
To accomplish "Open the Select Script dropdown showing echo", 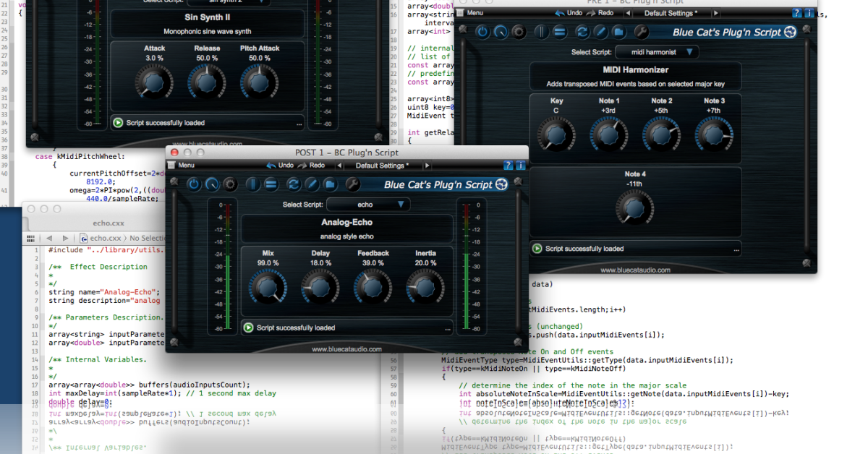I will coord(369,205).
